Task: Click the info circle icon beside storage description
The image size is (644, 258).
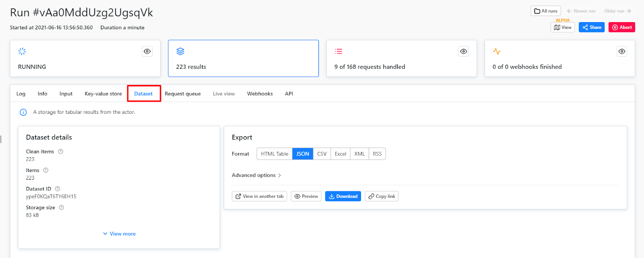Action: click(23, 112)
